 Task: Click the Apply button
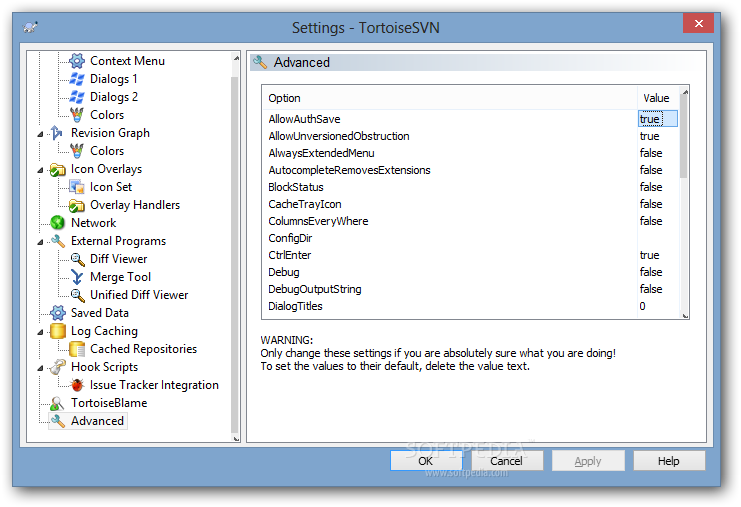[588, 461]
